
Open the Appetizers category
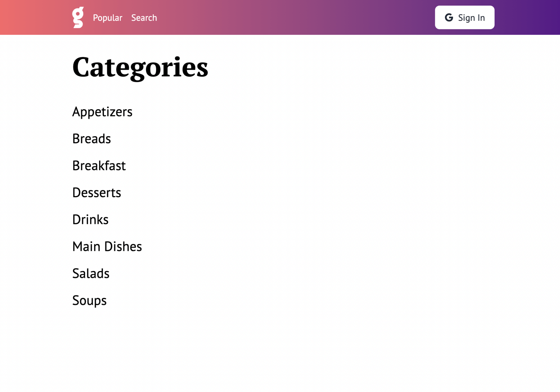click(102, 112)
